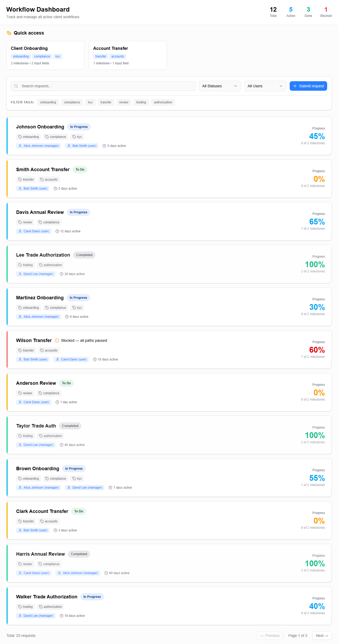The image size is (338, 644).
Task: Open the All Users dropdown
Action: tap(265, 86)
